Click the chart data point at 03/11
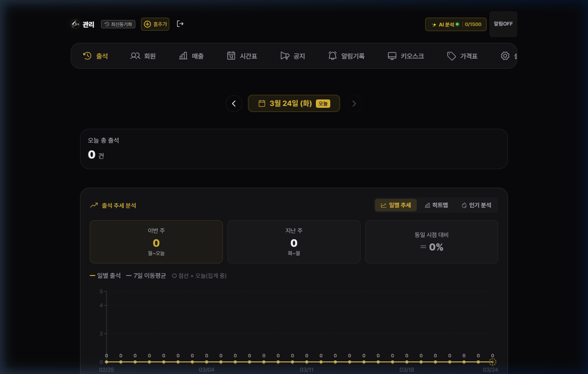 [x=307, y=362]
